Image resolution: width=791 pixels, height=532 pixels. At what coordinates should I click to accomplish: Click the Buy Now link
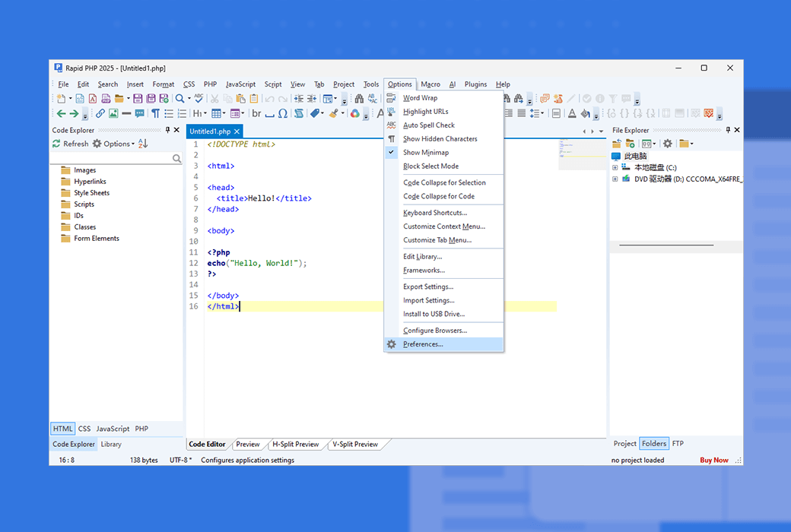click(x=714, y=460)
